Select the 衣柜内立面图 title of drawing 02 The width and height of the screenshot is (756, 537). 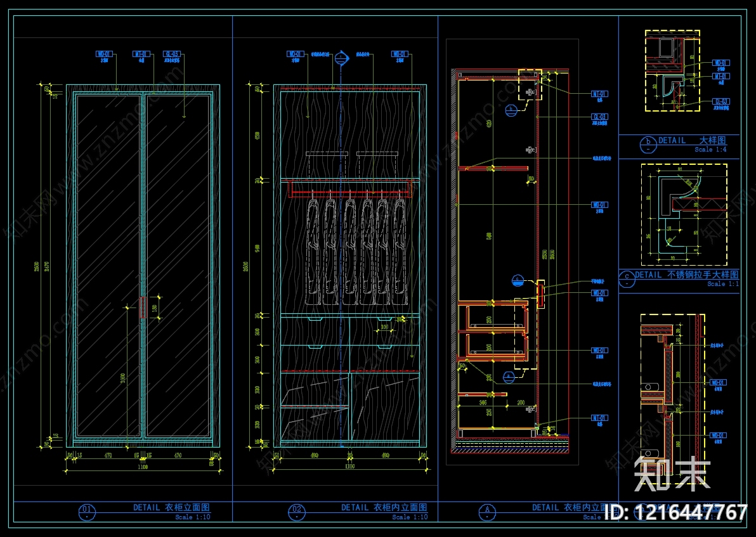pos(401,507)
